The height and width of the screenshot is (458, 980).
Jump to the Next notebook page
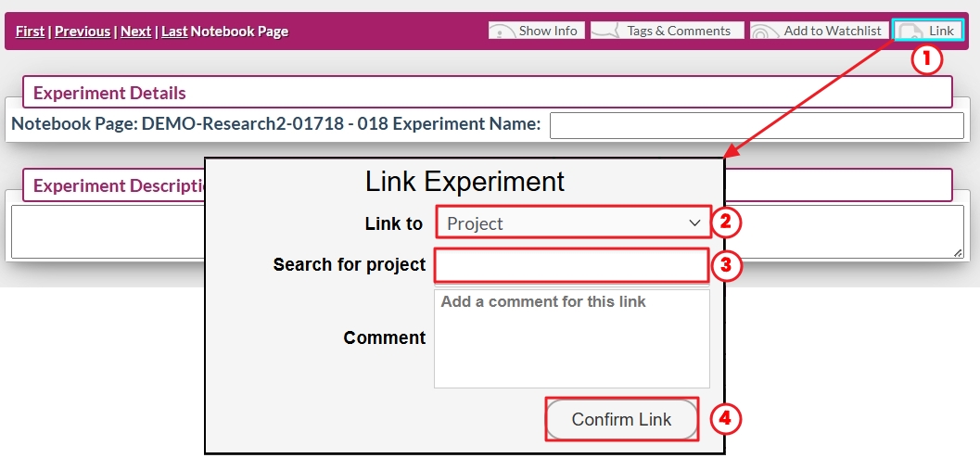tap(135, 32)
